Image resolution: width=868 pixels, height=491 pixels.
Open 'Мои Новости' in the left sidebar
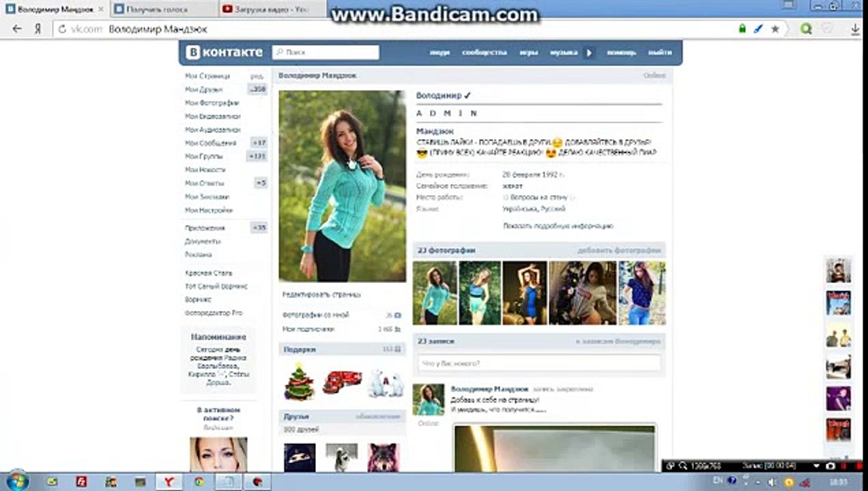click(205, 170)
